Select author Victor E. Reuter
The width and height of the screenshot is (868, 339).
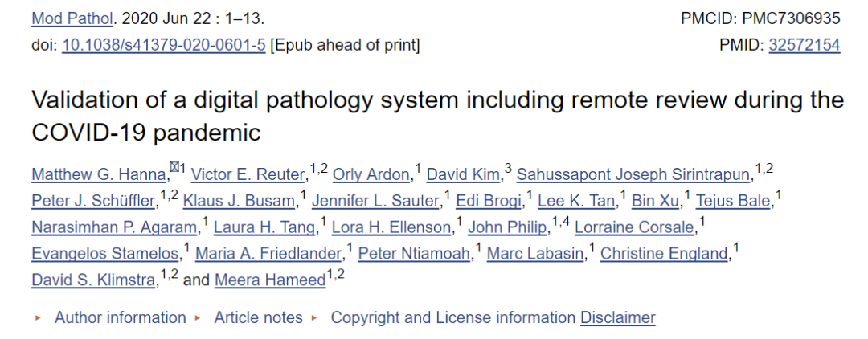(248, 175)
